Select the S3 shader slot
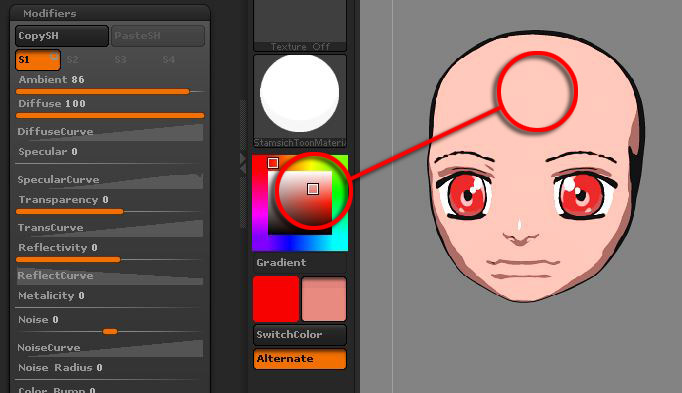 tap(120, 60)
